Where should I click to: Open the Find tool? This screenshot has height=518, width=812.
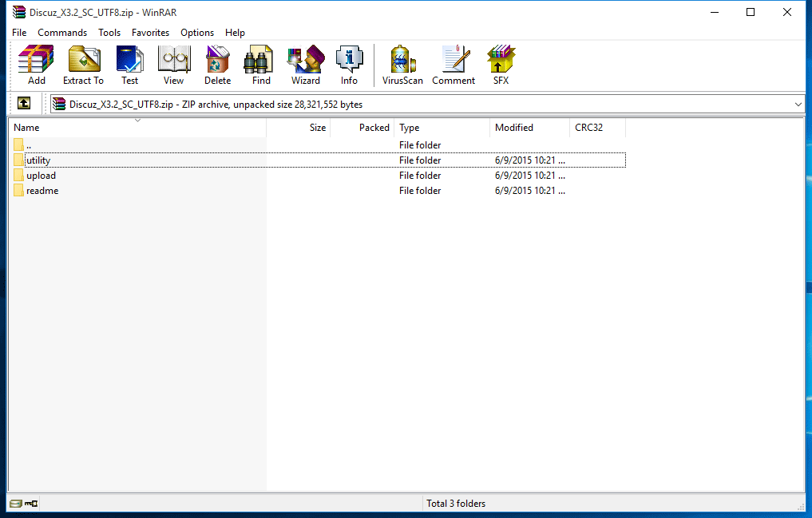261,65
